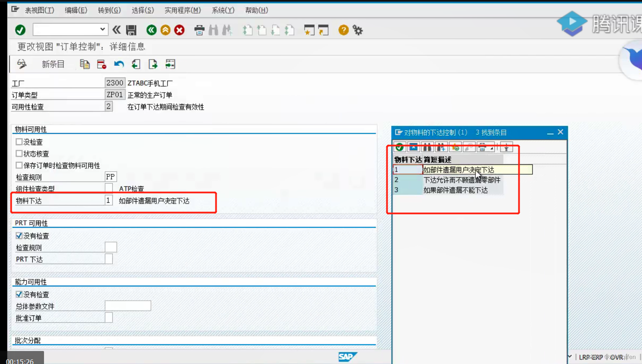Open the 编辑(E) menu
Viewport: 642px width, 364px height.
click(x=76, y=10)
